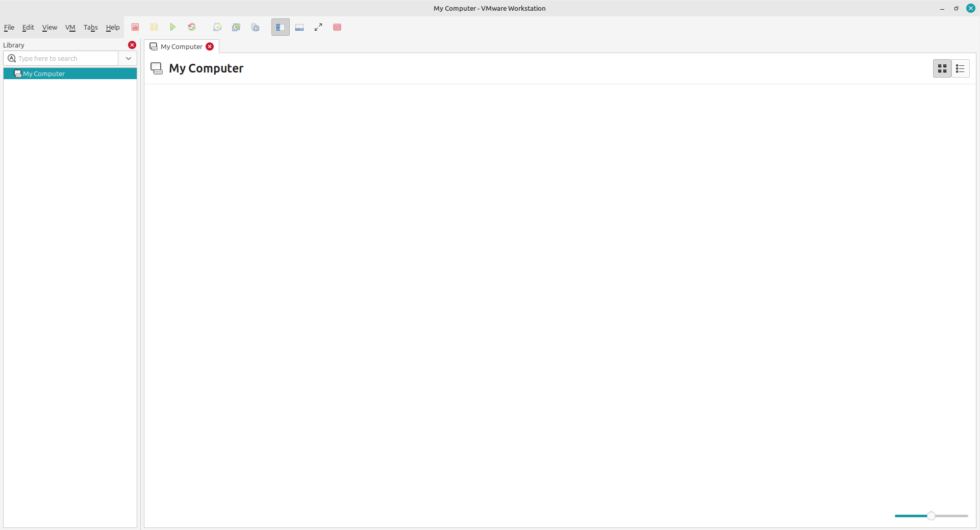The image size is (980, 530).
Task: Open the Help menu
Action: [113, 28]
